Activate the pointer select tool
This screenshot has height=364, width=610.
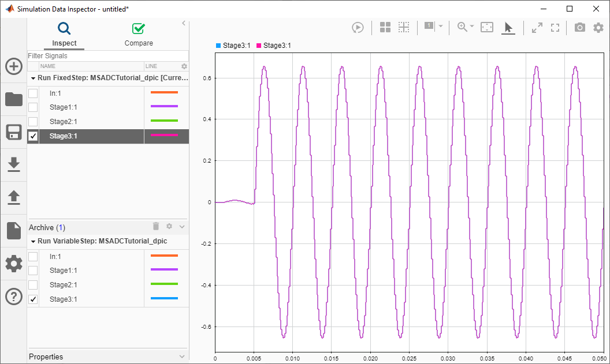(x=508, y=27)
